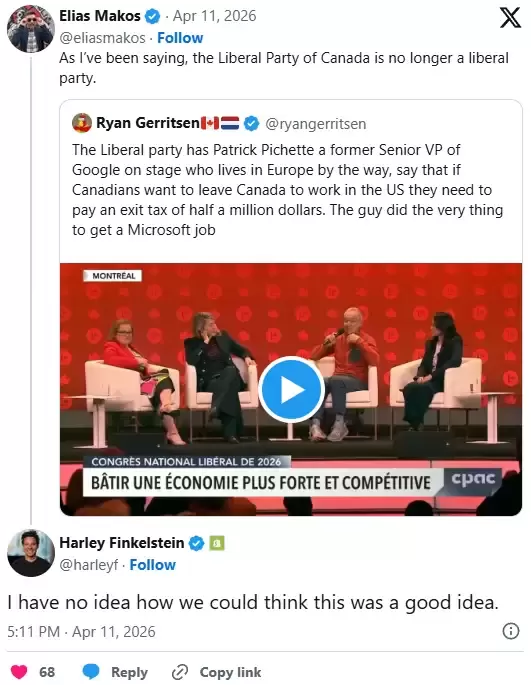Viewport: 531px width, 685px height.
Task: Like the tweet with heart icon
Action: coord(19,671)
